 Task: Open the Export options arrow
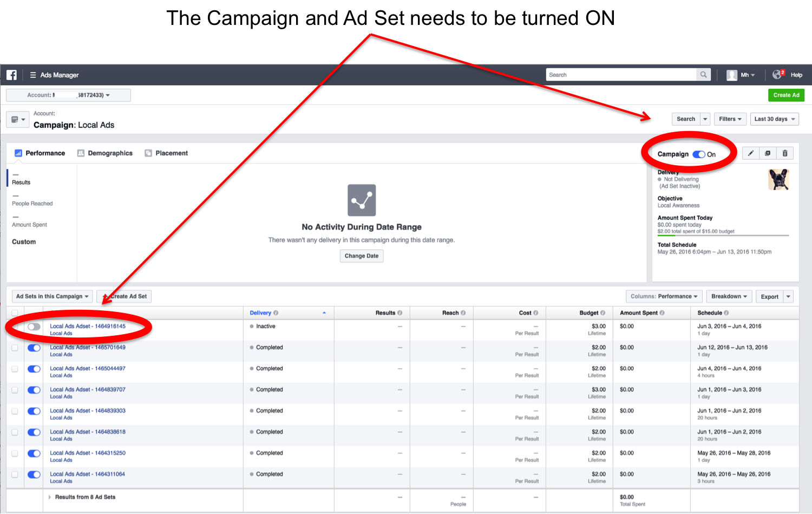(788, 296)
